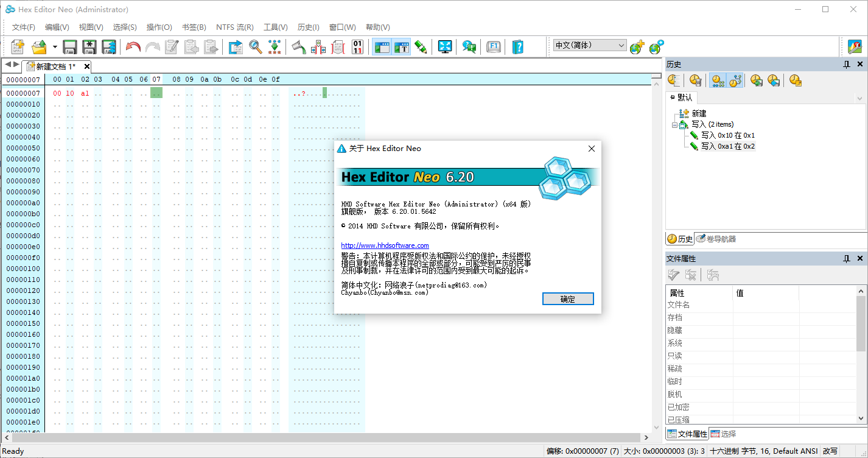Click the Export blue arrow toolbar icon
Screen dimensions: 868x458
pos(236,47)
